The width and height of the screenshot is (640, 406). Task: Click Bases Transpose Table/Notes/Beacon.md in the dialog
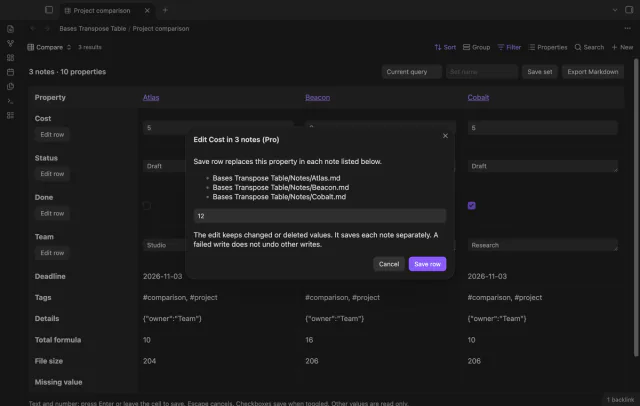click(280, 188)
